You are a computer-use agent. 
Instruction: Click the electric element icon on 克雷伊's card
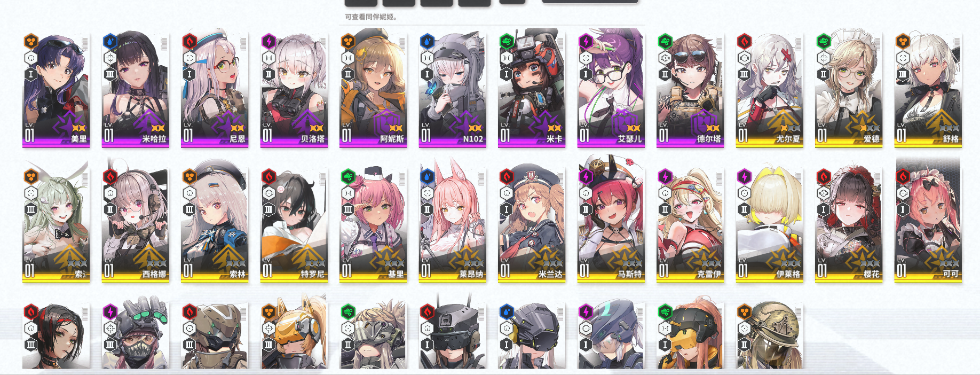point(665,176)
